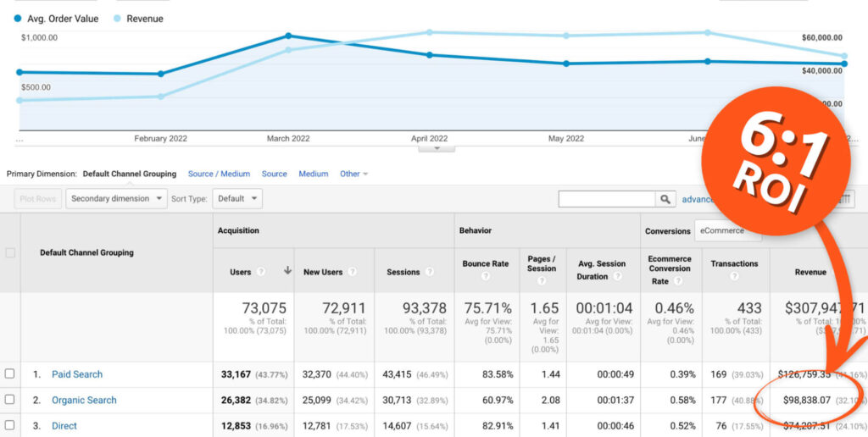Click the Plot Rows button
The height and width of the screenshot is (437, 868).
(x=37, y=198)
